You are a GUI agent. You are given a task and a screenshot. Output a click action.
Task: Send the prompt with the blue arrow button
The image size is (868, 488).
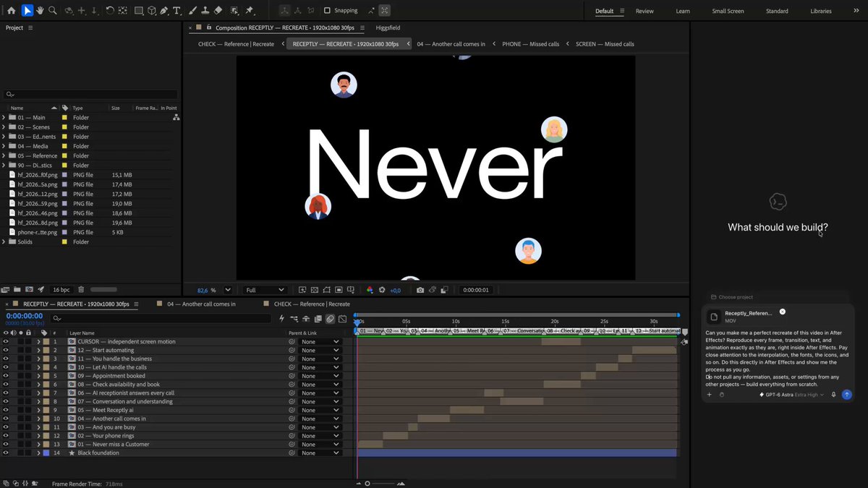[847, 395]
